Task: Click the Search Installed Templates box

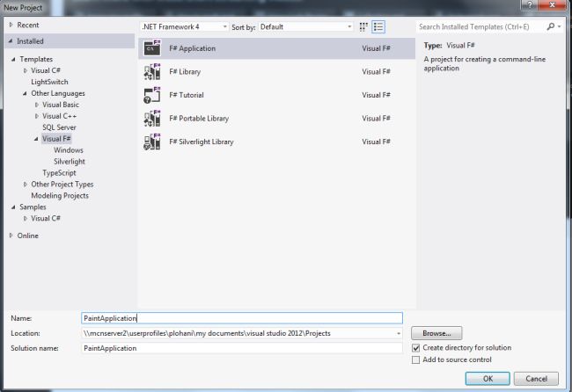Action: (x=480, y=26)
